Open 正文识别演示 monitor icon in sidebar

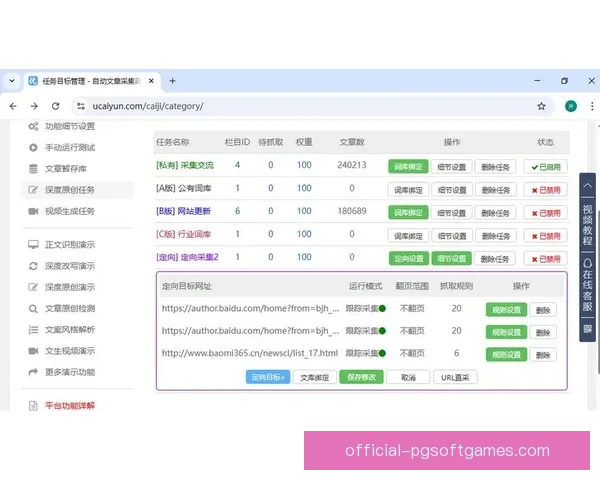click(33, 245)
